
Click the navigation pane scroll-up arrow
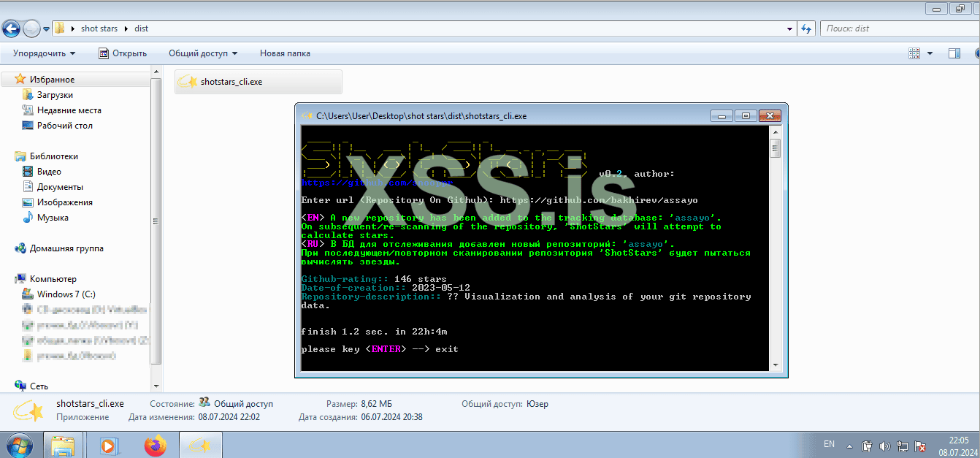[x=156, y=71]
